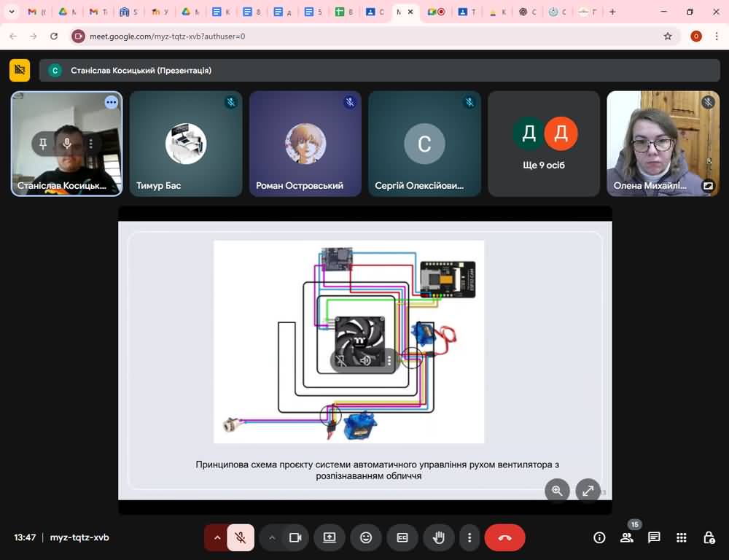Pin Станіслав Косицький's video tile
The height and width of the screenshot is (560, 729).
coord(44,144)
